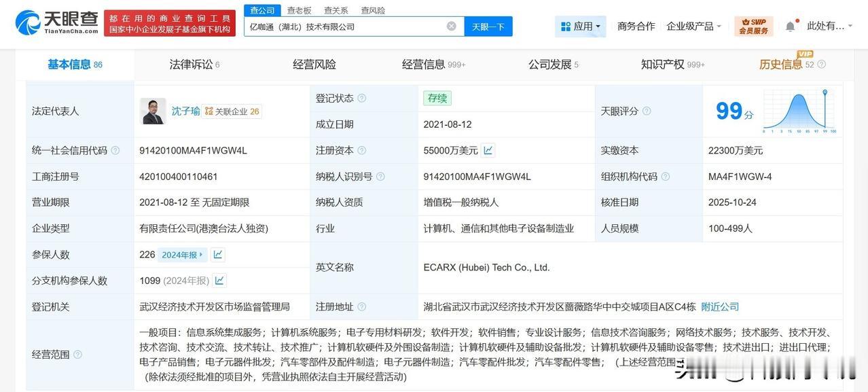
Task: Click help icon next to 登记状态
Action: [362, 99]
